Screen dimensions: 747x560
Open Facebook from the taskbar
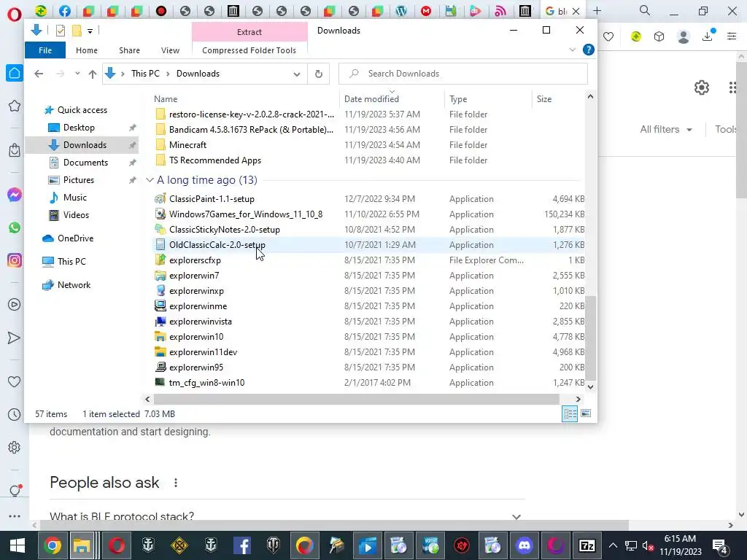point(241,545)
